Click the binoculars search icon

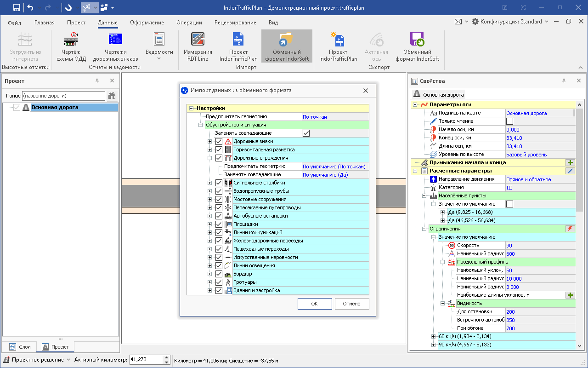112,96
